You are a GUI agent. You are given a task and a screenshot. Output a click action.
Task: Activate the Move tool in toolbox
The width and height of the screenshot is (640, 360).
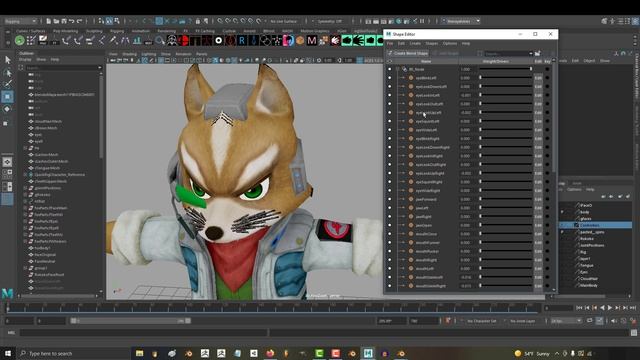7,97
